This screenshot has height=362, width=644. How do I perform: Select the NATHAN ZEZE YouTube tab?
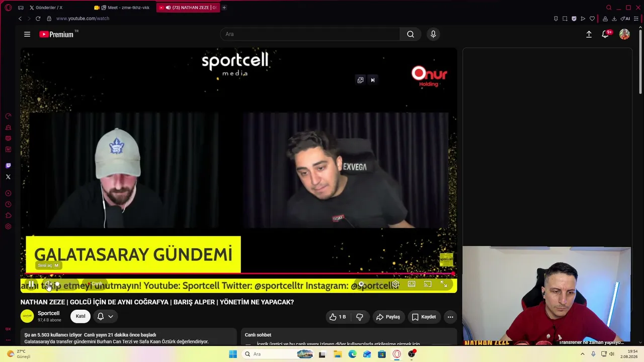189,8
